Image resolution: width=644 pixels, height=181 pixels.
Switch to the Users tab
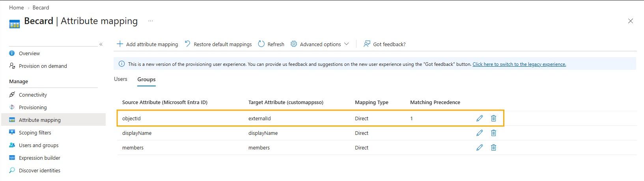121,79
